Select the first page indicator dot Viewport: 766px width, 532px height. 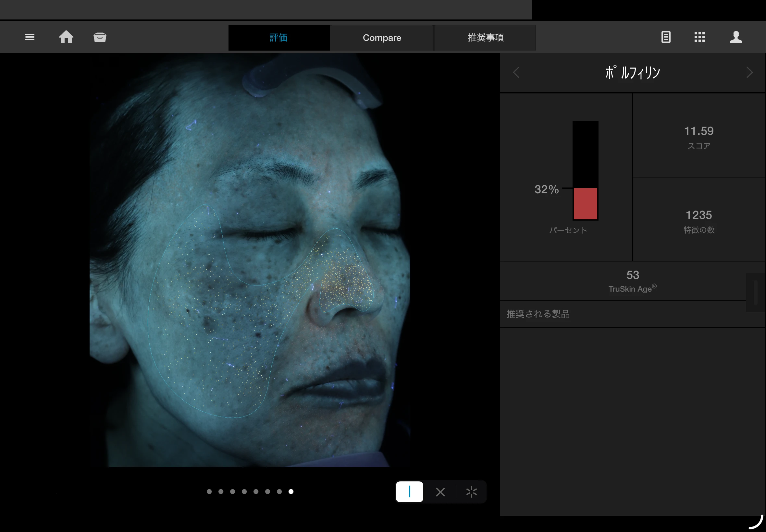(209, 491)
